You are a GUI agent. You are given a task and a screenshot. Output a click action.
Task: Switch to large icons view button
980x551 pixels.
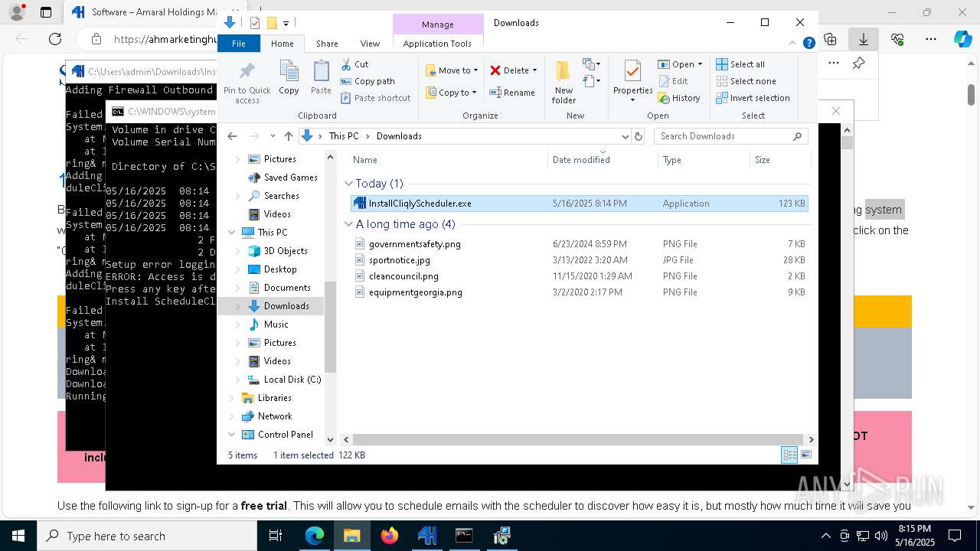click(806, 455)
